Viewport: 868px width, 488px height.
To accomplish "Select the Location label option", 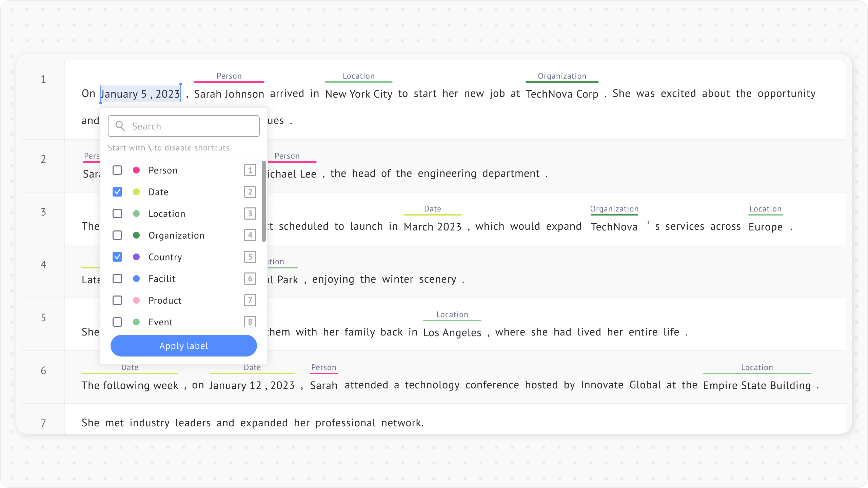I will tap(167, 213).
